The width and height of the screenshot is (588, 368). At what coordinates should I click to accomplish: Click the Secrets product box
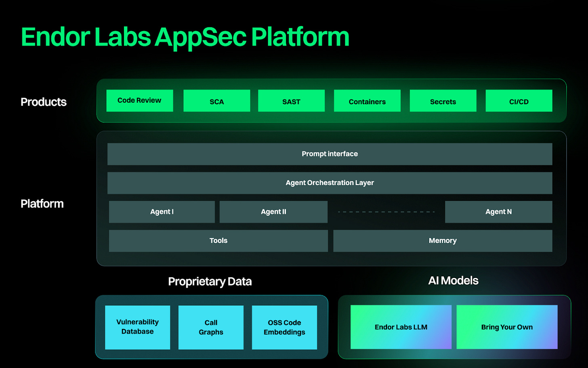click(x=443, y=101)
